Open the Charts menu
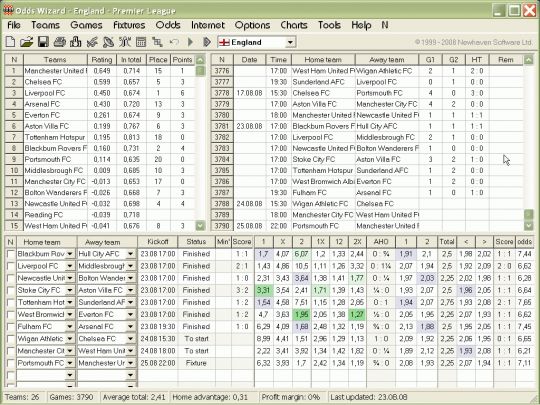This screenshot has width=540, height=405. click(x=294, y=25)
